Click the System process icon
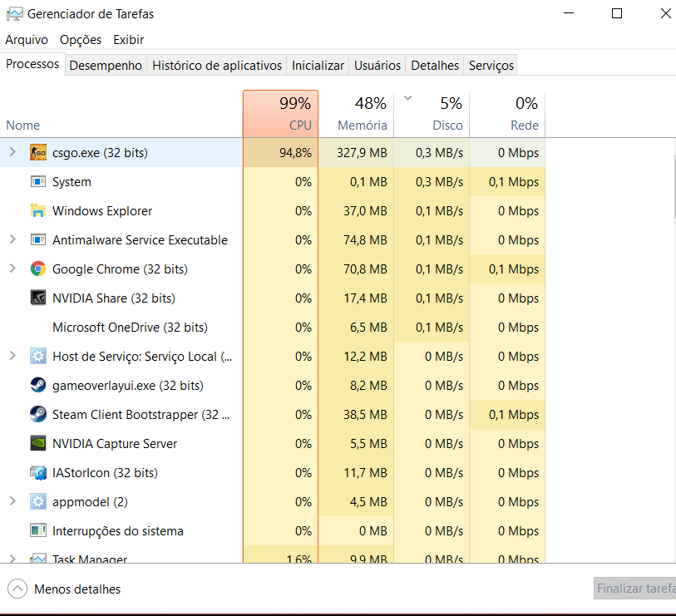Screen dimensions: 676x616 click(x=38, y=181)
